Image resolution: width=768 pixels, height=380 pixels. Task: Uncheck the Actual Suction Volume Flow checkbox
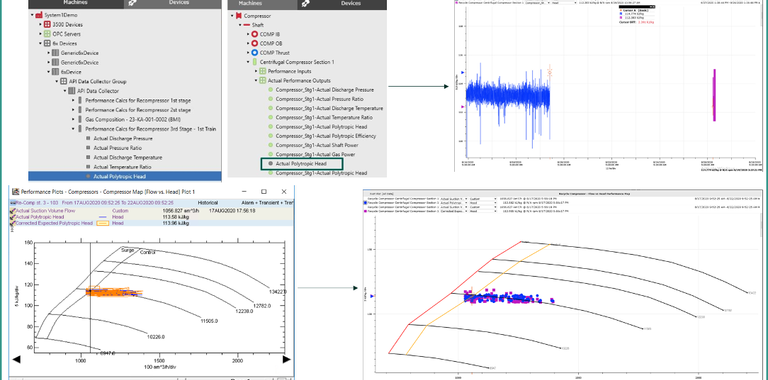click(x=13, y=211)
